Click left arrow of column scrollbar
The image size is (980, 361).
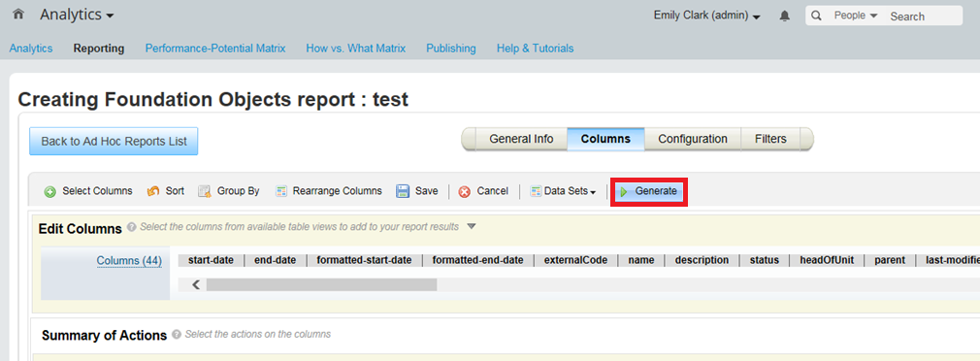[x=196, y=284]
